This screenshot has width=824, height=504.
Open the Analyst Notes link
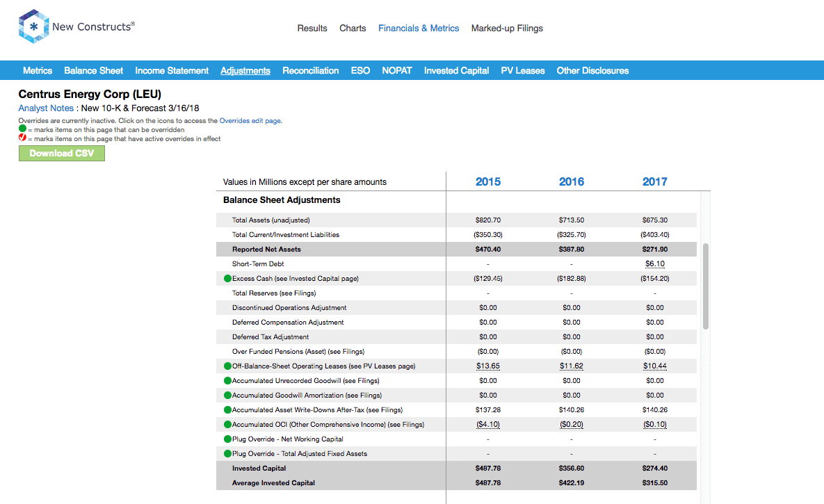tap(47, 108)
